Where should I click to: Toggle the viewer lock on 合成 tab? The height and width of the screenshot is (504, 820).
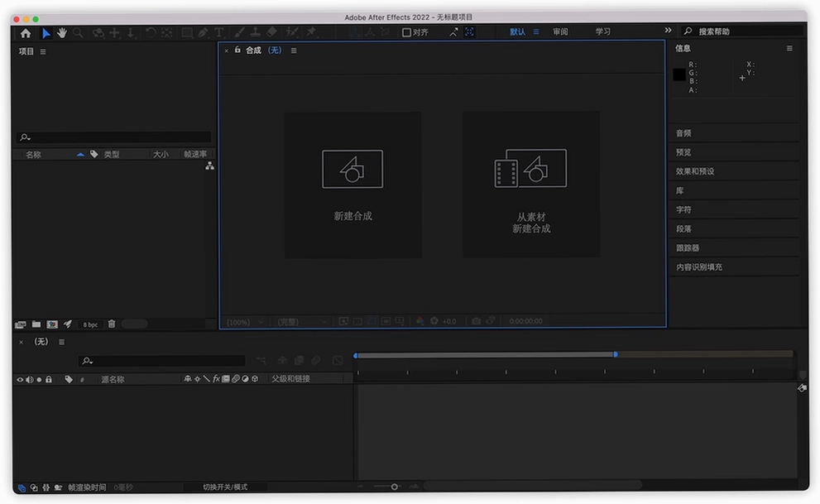pos(237,50)
